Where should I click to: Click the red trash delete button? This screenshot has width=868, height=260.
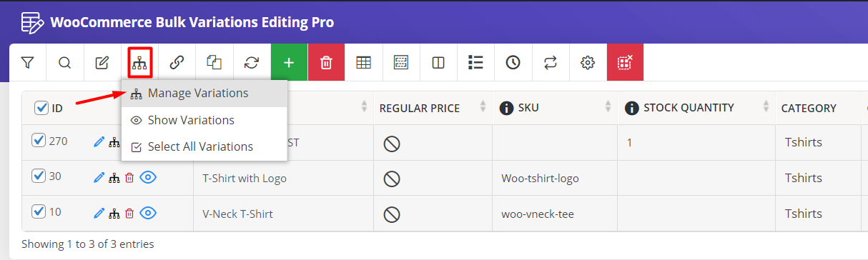326,63
